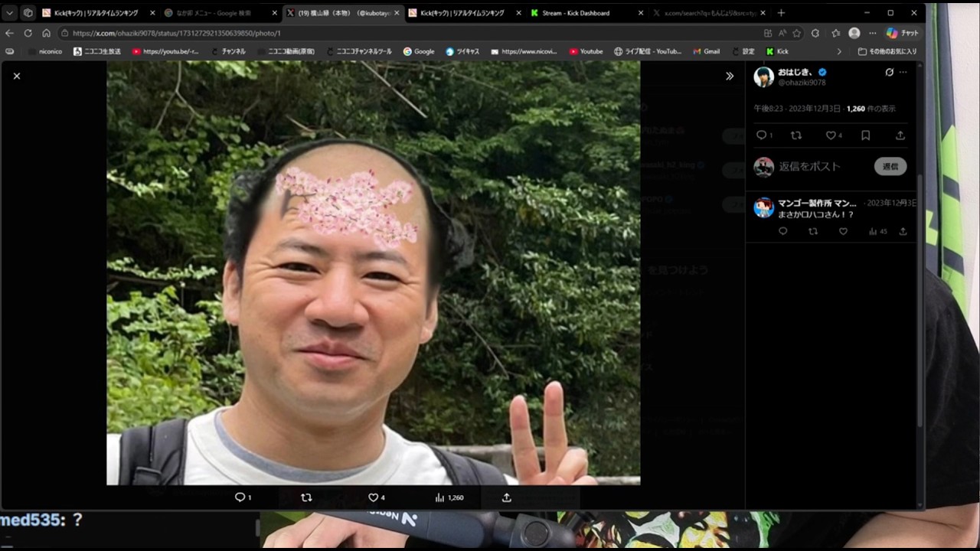Open the Gmail bookmark
The width and height of the screenshot is (980, 551).
pyautogui.click(x=706, y=51)
